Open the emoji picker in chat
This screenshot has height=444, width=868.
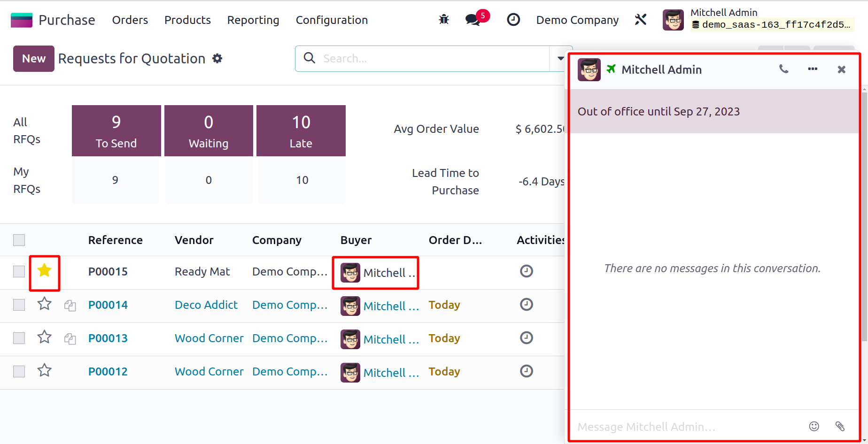[x=814, y=426]
